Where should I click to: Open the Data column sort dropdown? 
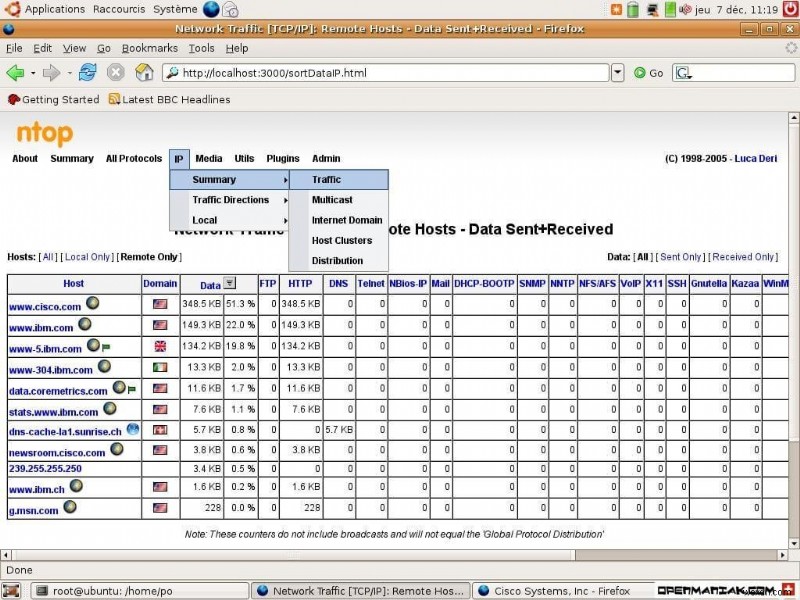(229, 283)
